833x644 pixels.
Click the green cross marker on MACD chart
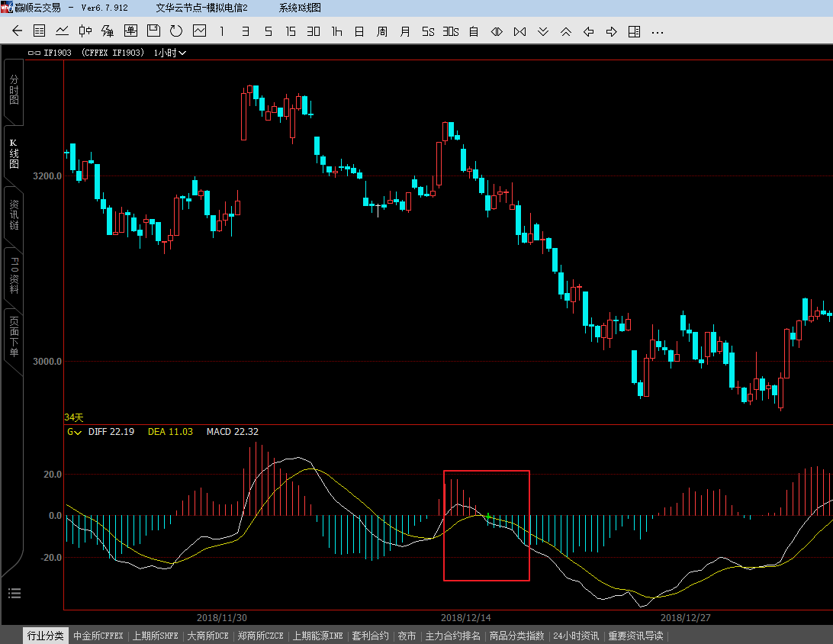[x=488, y=517]
